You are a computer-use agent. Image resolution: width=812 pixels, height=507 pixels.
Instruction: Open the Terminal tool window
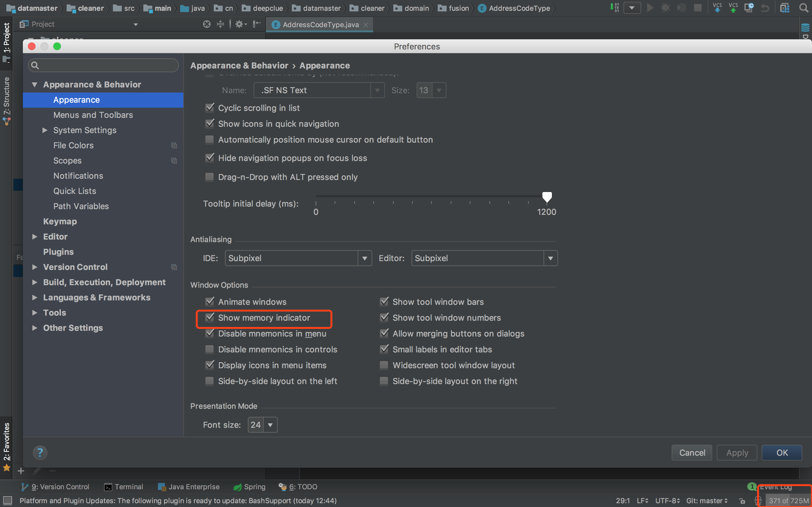point(123,486)
